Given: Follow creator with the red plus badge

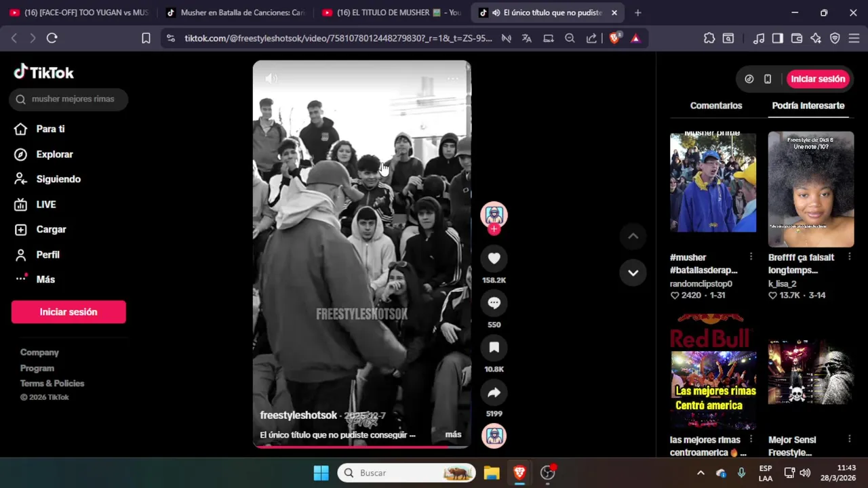Looking at the screenshot, I should 494,230.
